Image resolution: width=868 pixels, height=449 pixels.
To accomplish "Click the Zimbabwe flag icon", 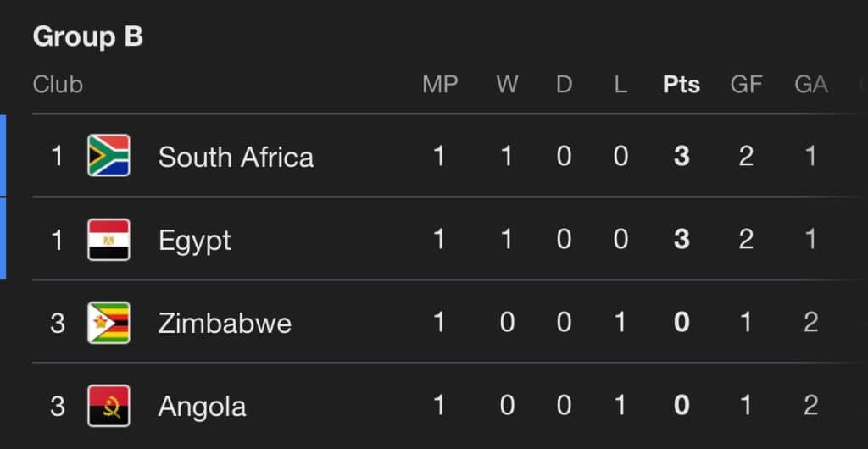I will (x=108, y=323).
